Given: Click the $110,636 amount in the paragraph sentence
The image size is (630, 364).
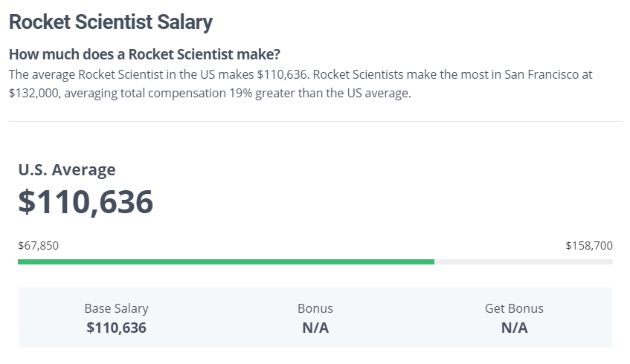Looking at the screenshot, I should coord(283,74).
